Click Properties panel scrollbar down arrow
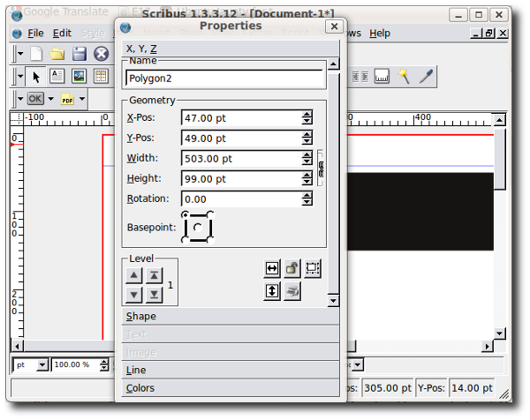The image size is (530, 420). tap(334, 301)
